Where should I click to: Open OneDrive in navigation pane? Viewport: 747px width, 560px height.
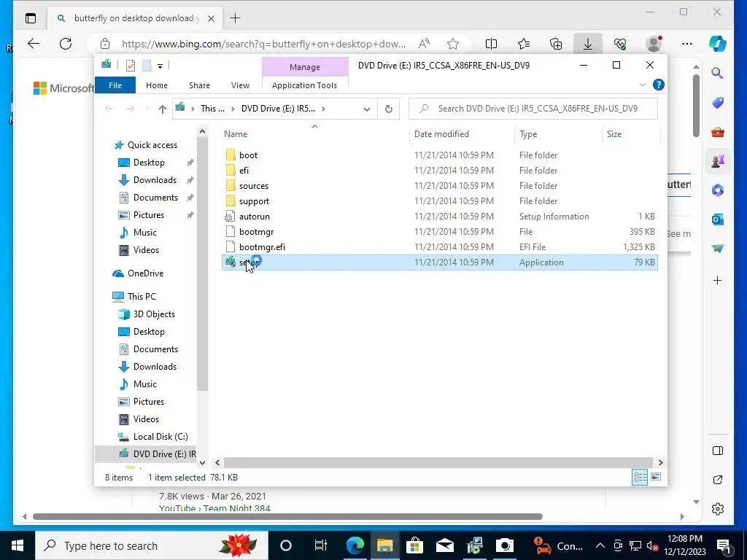pyautogui.click(x=145, y=273)
